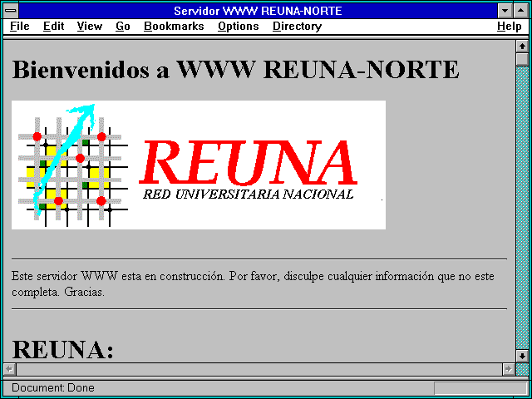The image size is (532, 399).
Task: Click the REUNA logo image
Action: [x=199, y=165]
